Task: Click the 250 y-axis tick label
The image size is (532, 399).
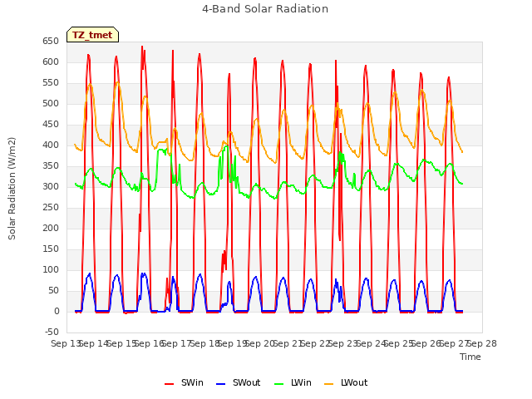Action: click(x=51, y=207)
